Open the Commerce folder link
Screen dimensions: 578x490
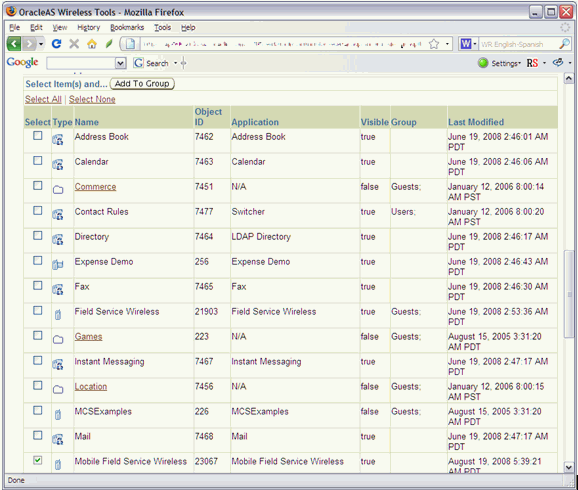(95, 187)
